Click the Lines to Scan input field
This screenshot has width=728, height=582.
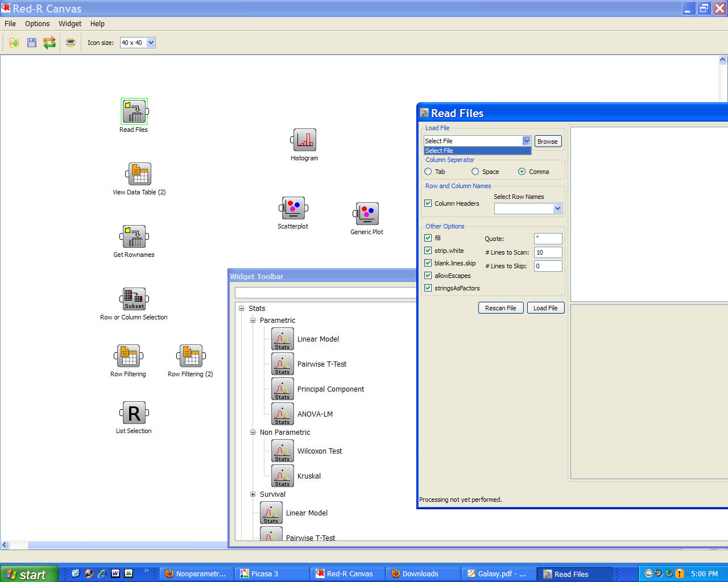click(x=548, y=252)
